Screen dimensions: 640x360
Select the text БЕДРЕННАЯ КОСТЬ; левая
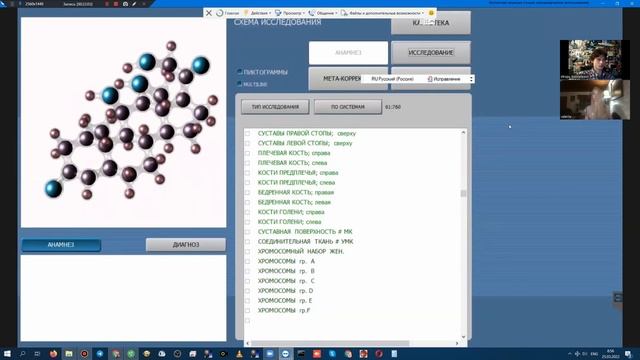pos(294,202)
